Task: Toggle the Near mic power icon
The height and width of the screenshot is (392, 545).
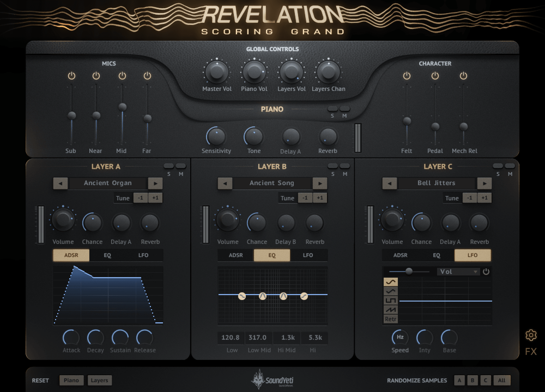Action: tap(96, 76)
